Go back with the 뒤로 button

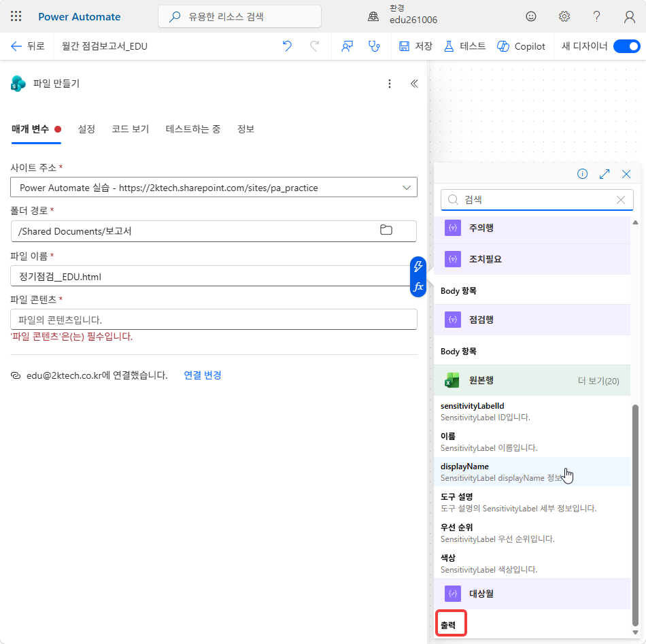(x=27, y=46)
